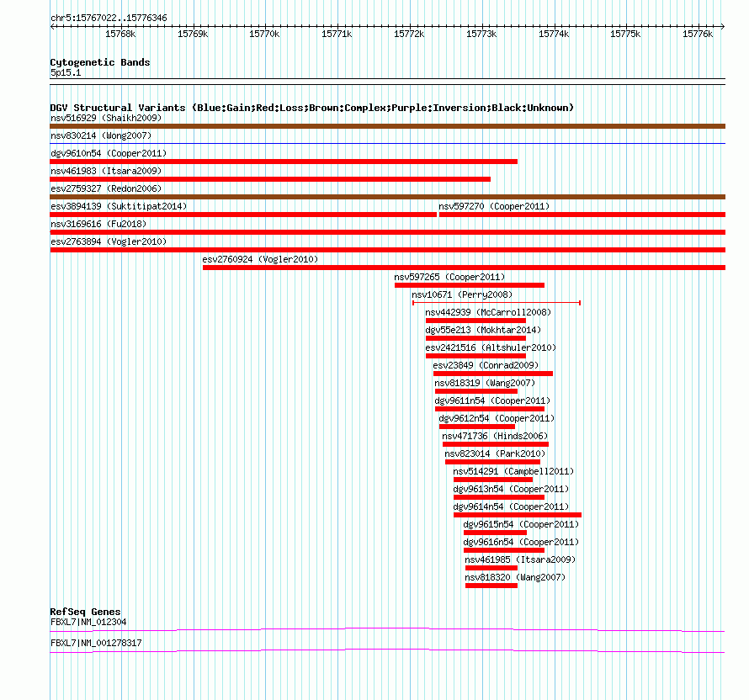Click the 15768k ruler position
Screen dimensions: 749x700
(120, 34)
